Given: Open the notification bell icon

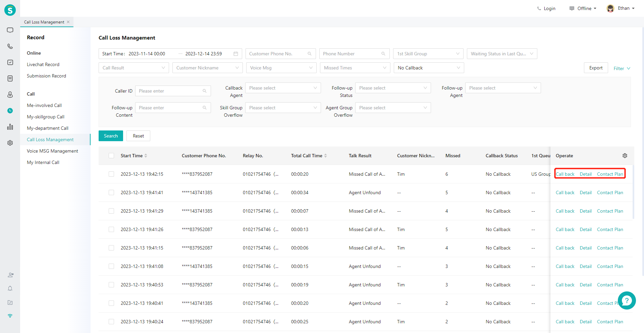Looking at the screenshot, I should pos(10,288).
